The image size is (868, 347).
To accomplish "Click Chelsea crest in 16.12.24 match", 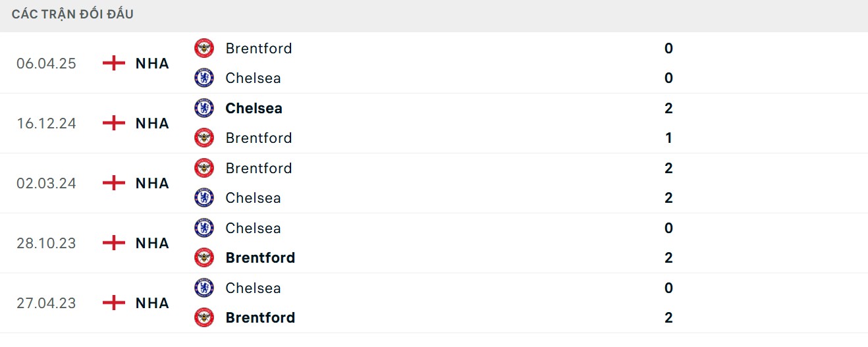I will 204,108.
